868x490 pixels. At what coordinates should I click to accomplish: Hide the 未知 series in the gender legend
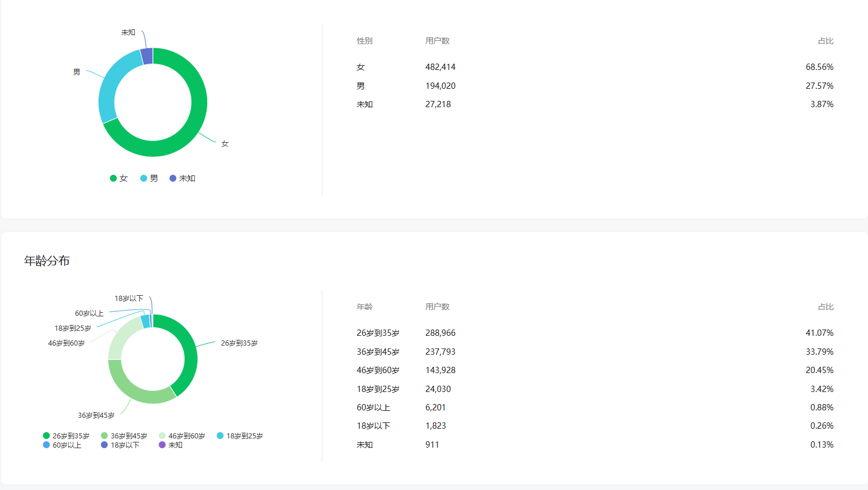[183, 178]
